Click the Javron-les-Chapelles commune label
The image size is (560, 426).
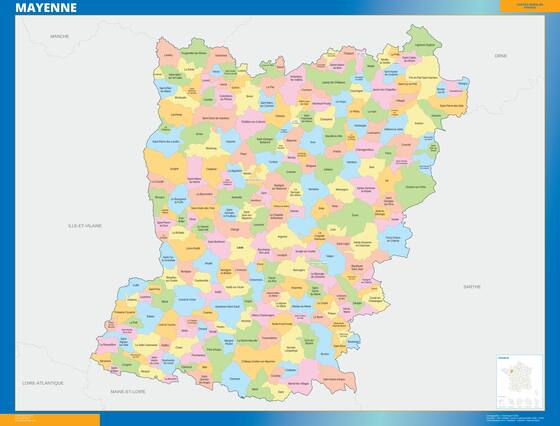[x=384, y=89]
